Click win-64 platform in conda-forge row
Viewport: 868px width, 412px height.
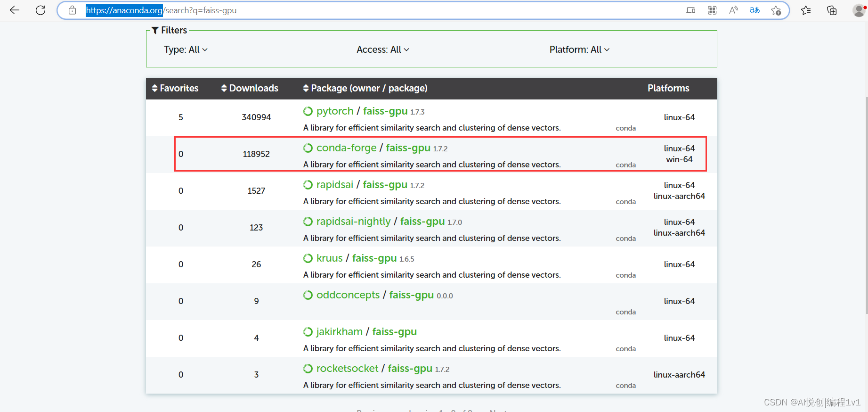point(679,159)
